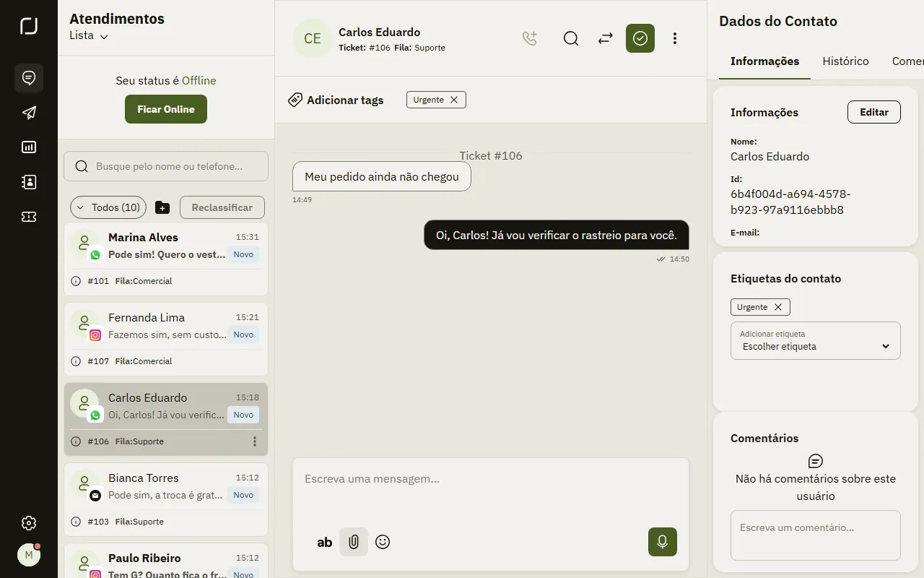This screenshot has width=924, height=578.
Task: Open the campaigns paper-plane sidebar icon
Action: (29, 113)
